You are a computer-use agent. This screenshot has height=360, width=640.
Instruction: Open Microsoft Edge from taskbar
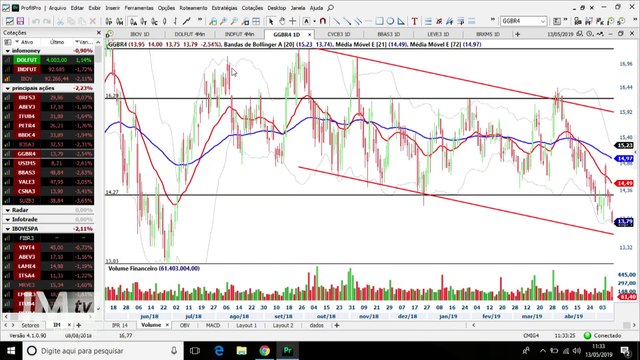click(x=219, y=351)
